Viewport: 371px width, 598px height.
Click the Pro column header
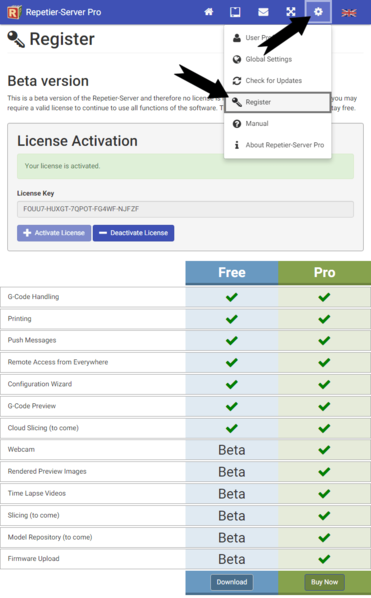[324, 273]
